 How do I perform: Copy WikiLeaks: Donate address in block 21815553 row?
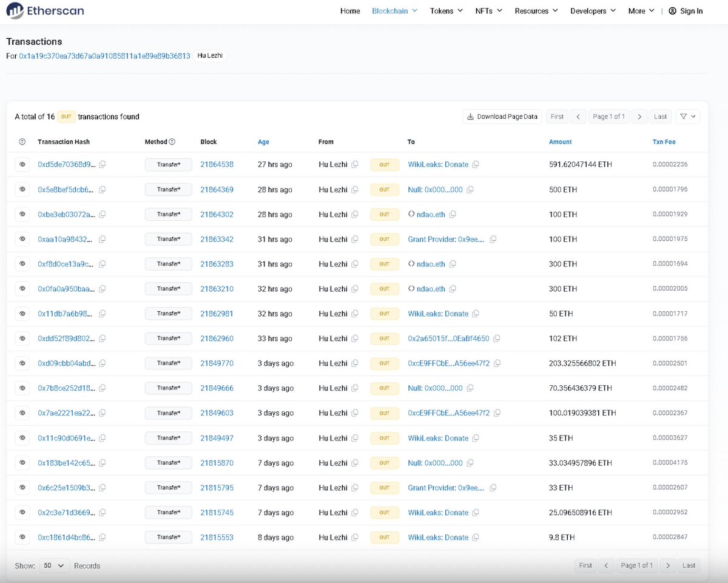tap(476, 538)
